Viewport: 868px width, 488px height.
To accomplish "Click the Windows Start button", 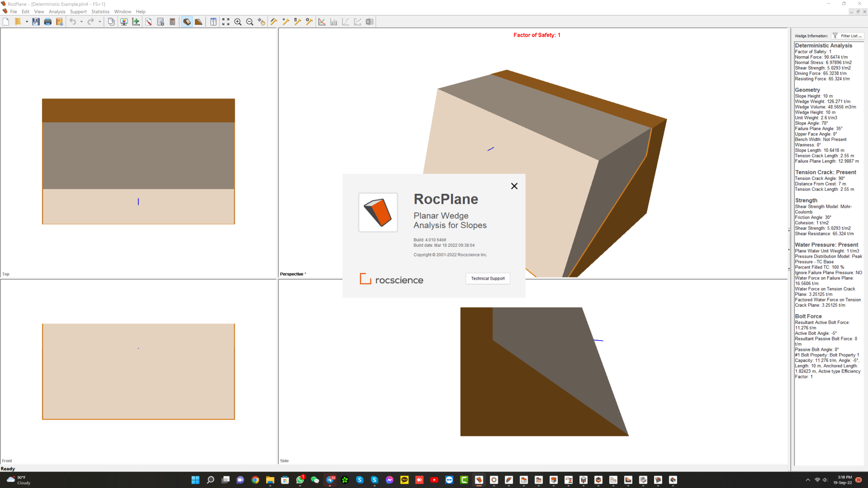I will pos(195,480).
